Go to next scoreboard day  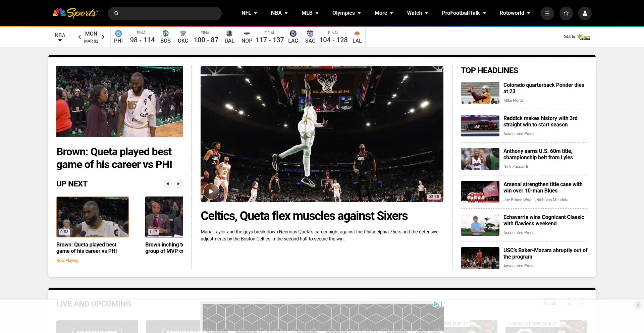[x=103, y=37]
